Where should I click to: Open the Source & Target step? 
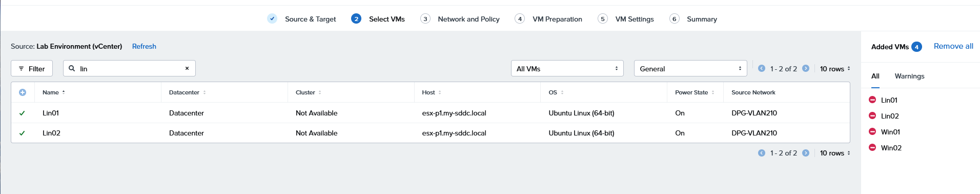(x=311, y=19)
